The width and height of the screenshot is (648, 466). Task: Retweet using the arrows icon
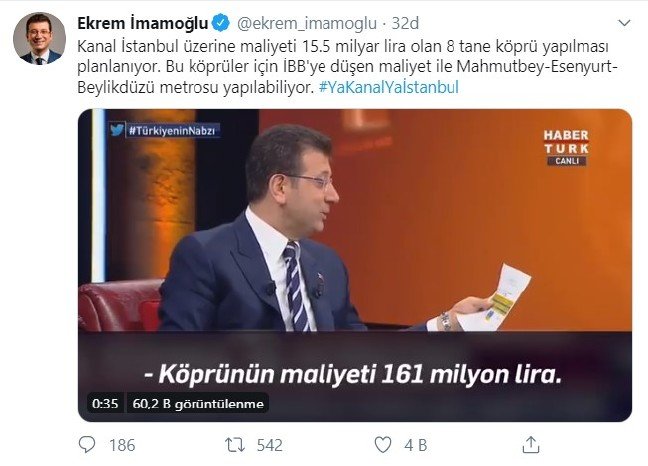(235, 445)
